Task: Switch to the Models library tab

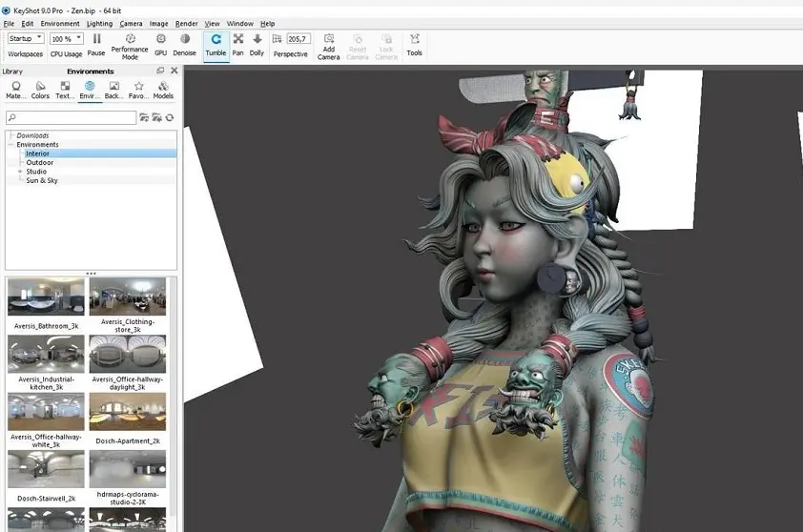Action: coord(163,91)
